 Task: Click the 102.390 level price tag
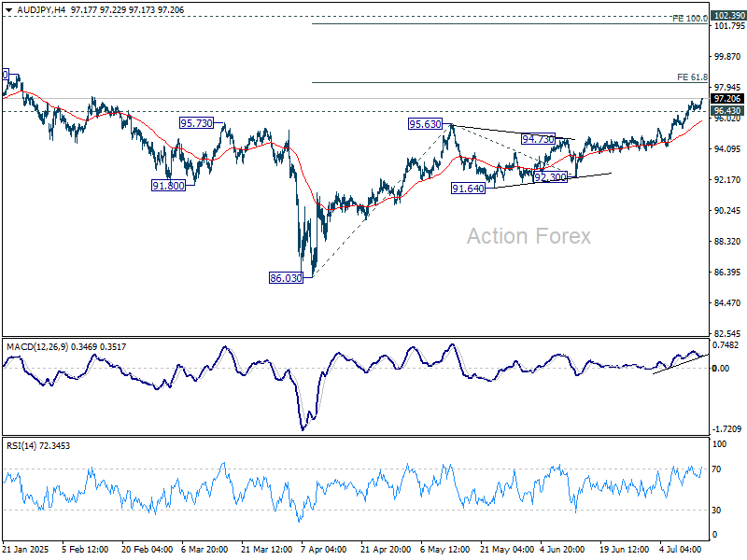[728, 15]
